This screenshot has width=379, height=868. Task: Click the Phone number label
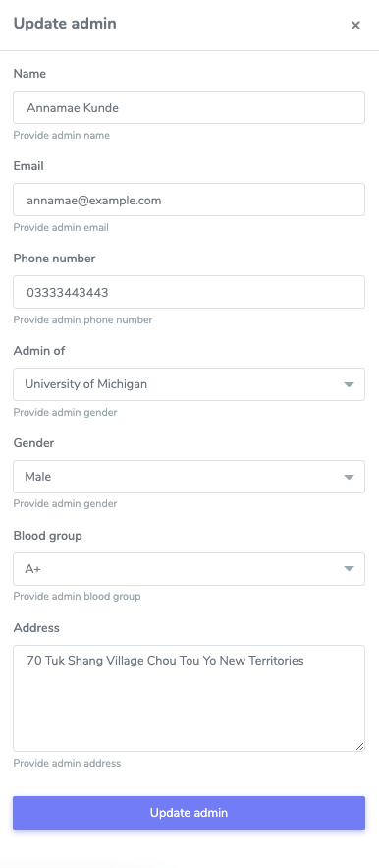[54, 259]
